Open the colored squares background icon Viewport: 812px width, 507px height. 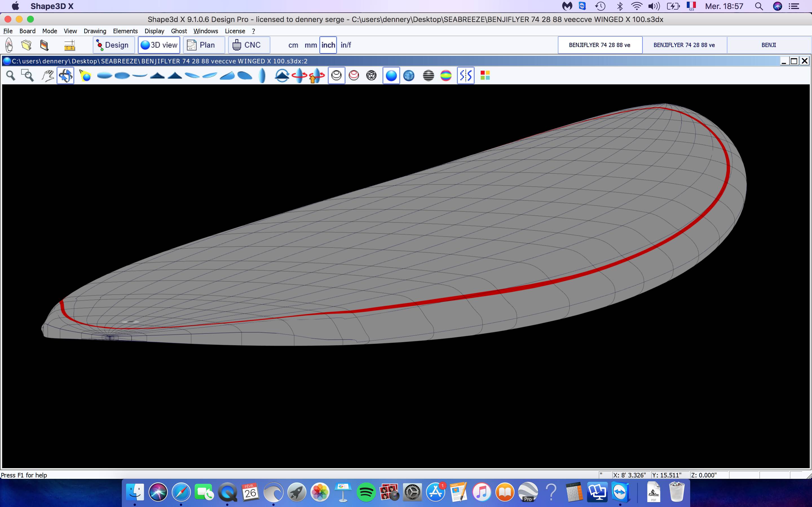coord(485,75)
